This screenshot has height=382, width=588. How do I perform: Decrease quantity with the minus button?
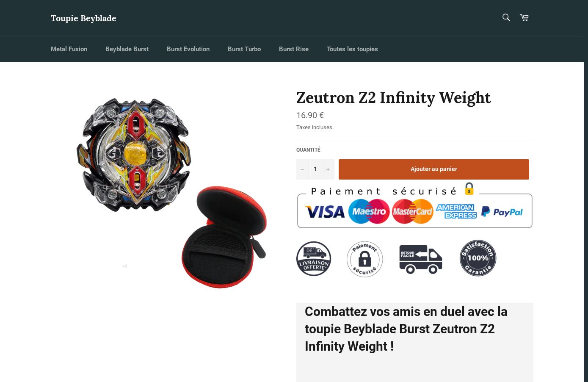(302, 169)
